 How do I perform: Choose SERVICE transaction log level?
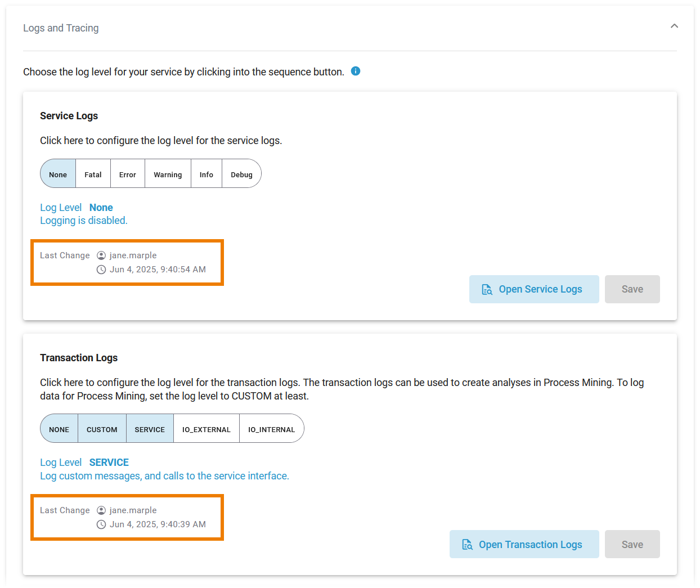[x=150, y=429]
